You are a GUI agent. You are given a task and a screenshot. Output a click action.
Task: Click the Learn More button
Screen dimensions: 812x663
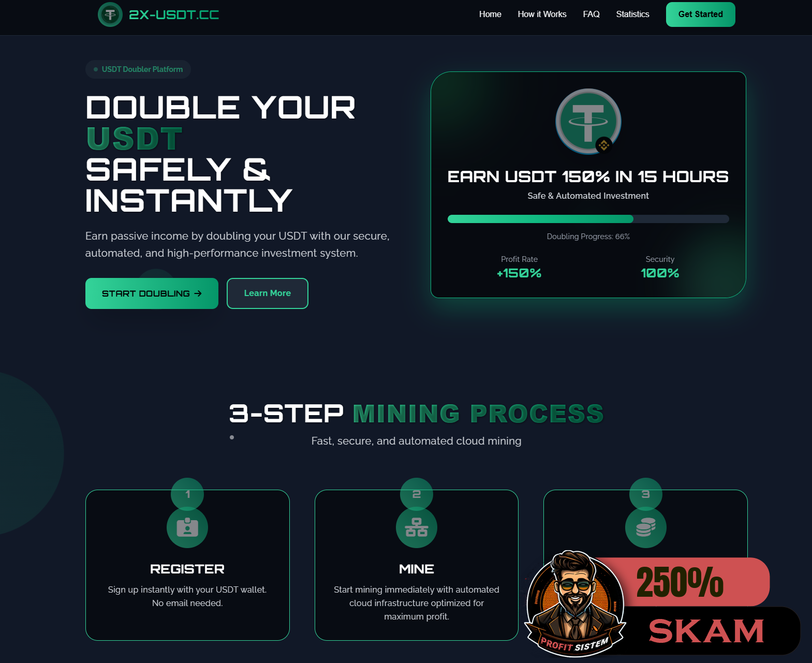pyautogui.click(x=268, y=293)
